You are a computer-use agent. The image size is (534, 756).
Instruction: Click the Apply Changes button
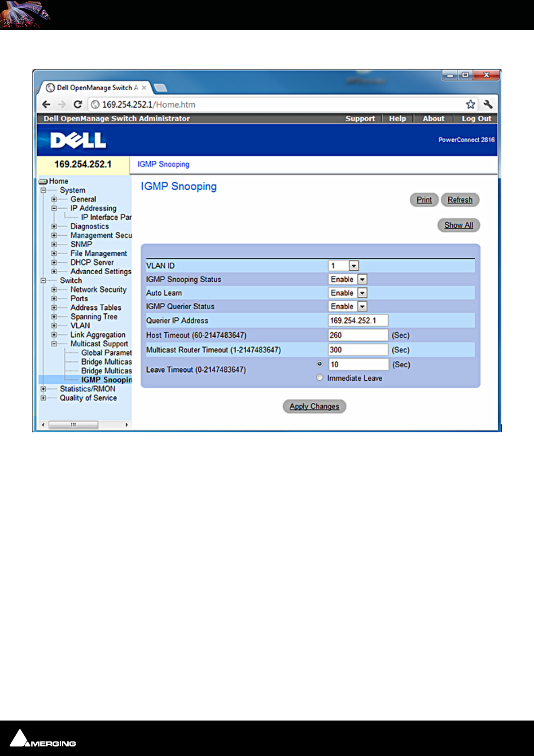click(x=314, y=406)
